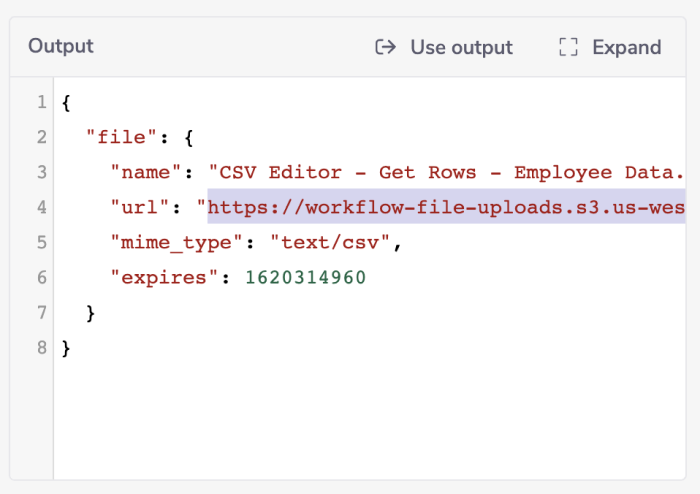The height and width of the screenshot is (494, 700).
Task: Click line number 6 in the gutter
Action: [x=41, y=277]
